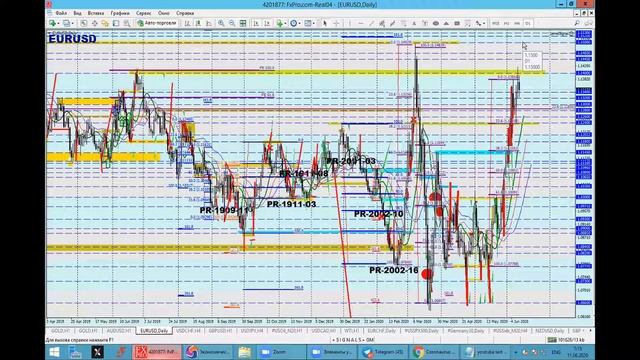Image resolution: width=640 pixels, height=360 pixels.
Task: Toggle the Авто-торговля button
Action: [x=157, y=23]
